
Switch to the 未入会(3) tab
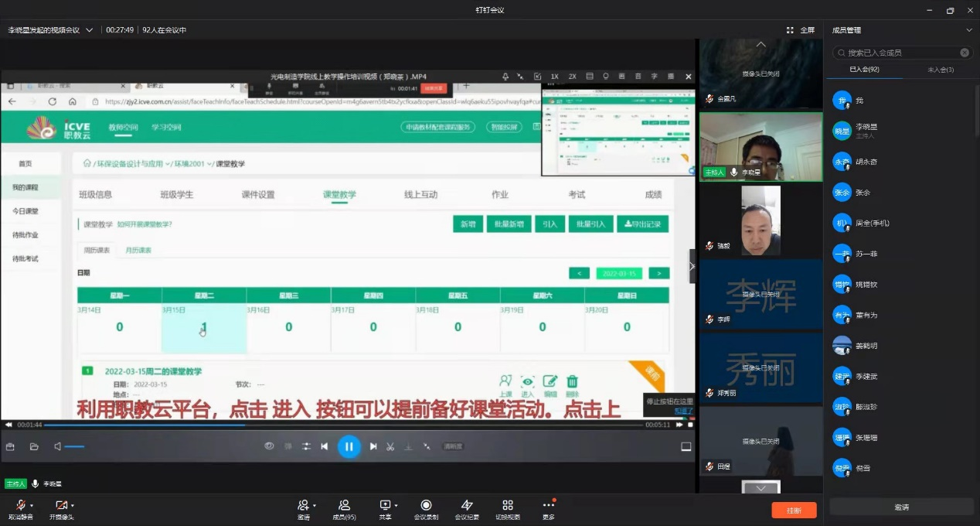point(939,70)
